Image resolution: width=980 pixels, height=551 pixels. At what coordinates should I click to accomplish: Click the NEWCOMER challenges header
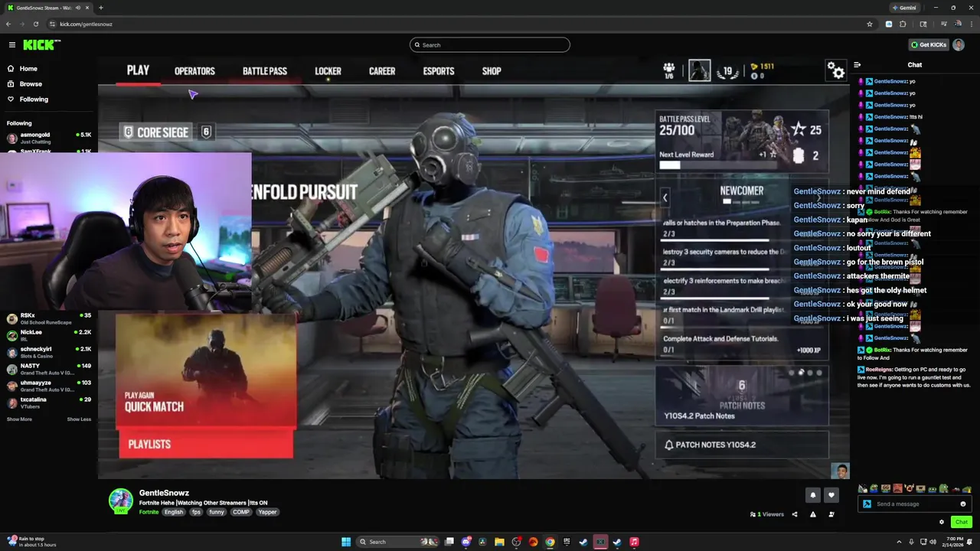coord(741,191)
